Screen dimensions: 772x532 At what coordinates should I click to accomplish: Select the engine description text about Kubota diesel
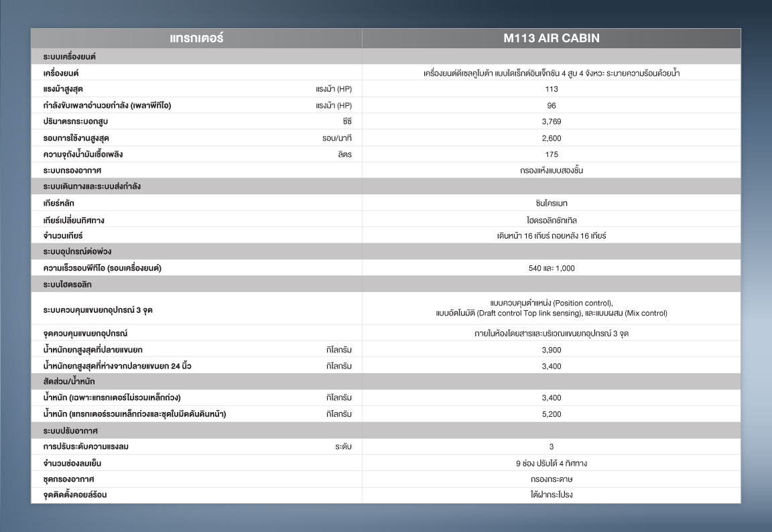[x=552, y=73]
